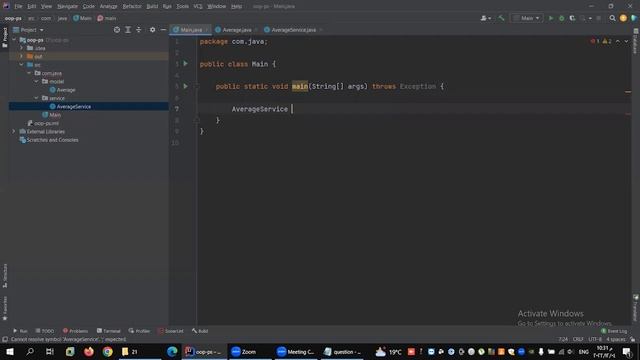Collapse the model package
This screenshot has height=360, width=640.
coord(37,81)
